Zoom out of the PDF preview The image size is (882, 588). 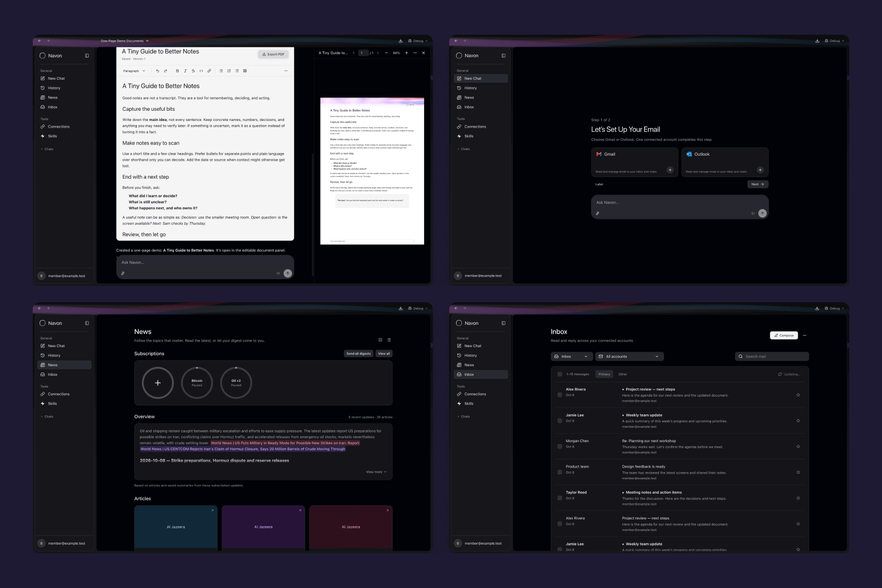(x=386, y=53)
